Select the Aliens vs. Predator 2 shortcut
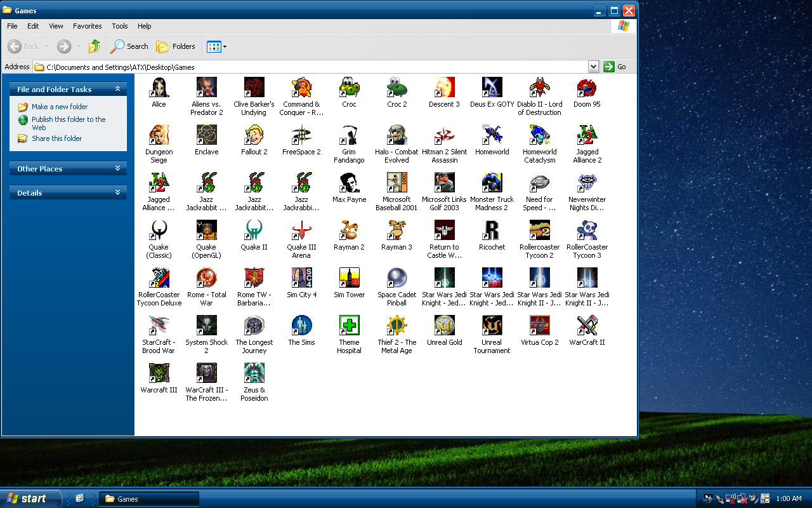 click(x=207, y=87)
